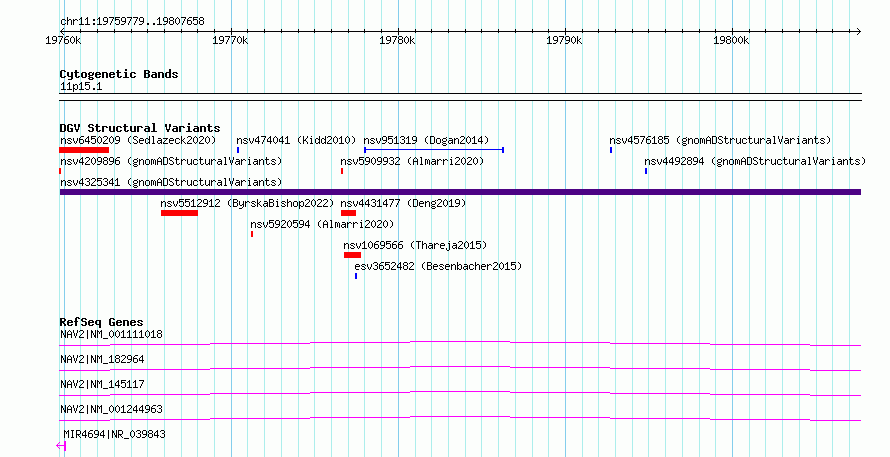
Task: Open nsv5920594 (Almarri2020) label
Action: pos(322,224)
